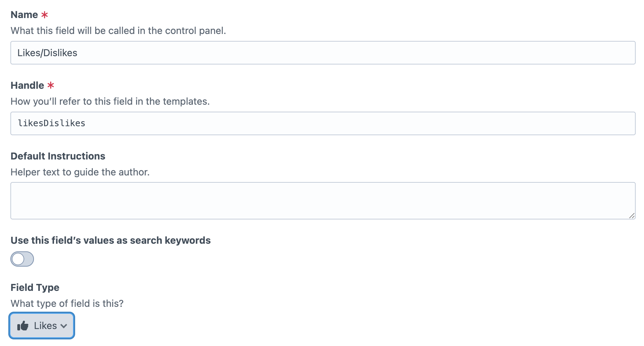Click the word Likes in the dropdown
Screen dimensions: 644x346
[45, 326]
